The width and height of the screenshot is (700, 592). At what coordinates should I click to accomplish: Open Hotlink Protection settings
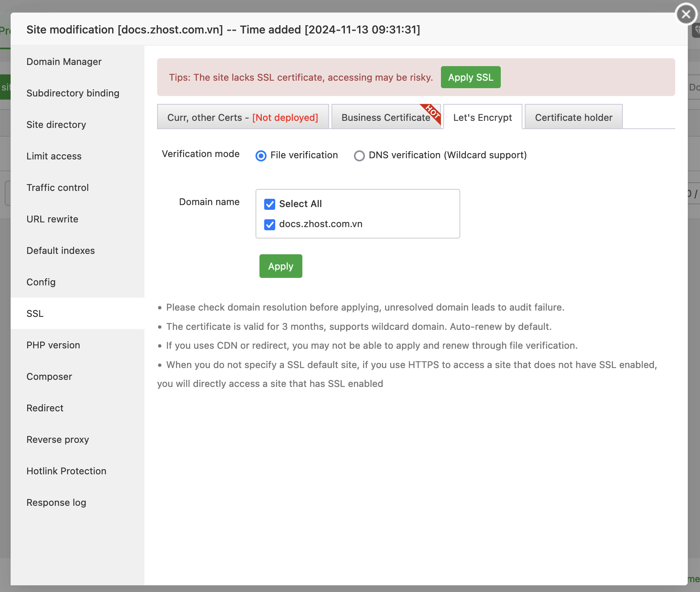(66, 471)
